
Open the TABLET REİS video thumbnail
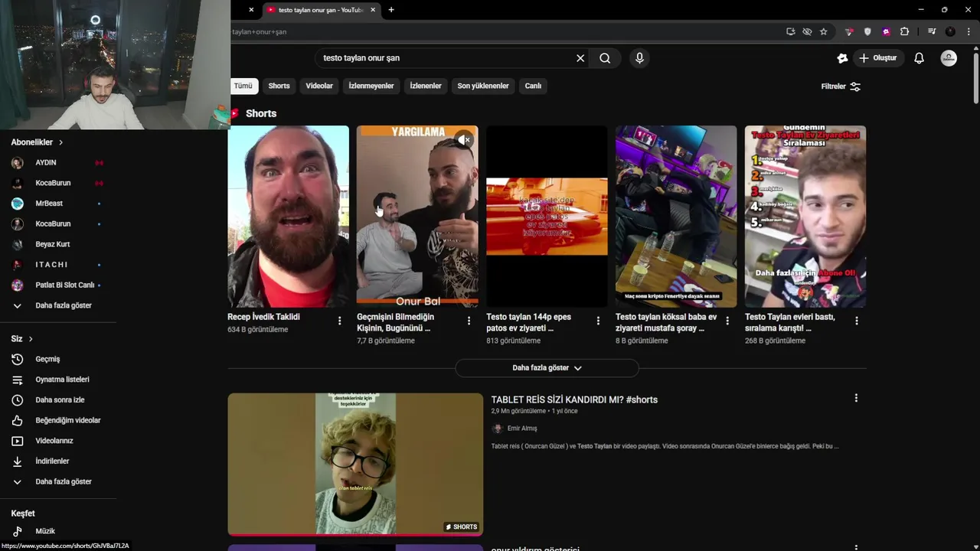355,465
